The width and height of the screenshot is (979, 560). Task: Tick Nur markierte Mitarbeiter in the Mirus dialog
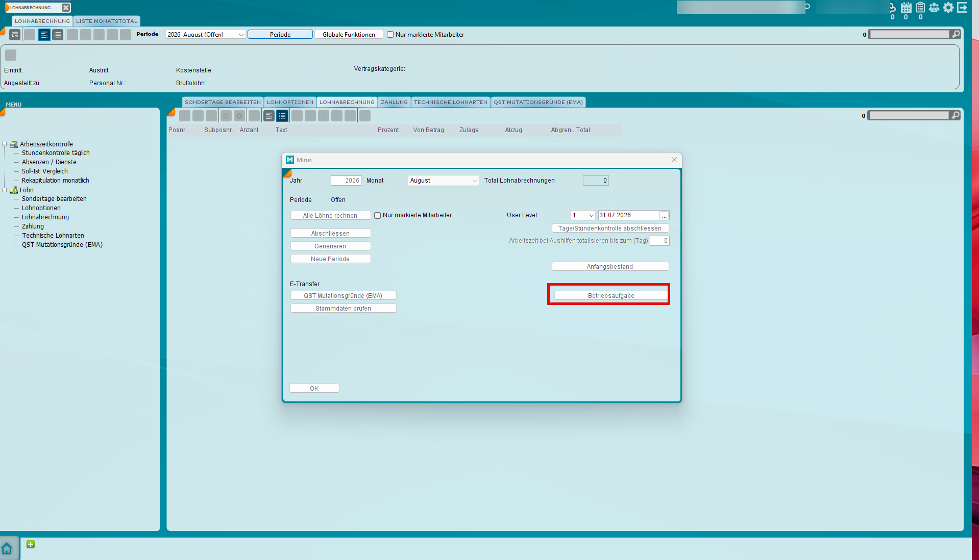click(x=378, y=215)
